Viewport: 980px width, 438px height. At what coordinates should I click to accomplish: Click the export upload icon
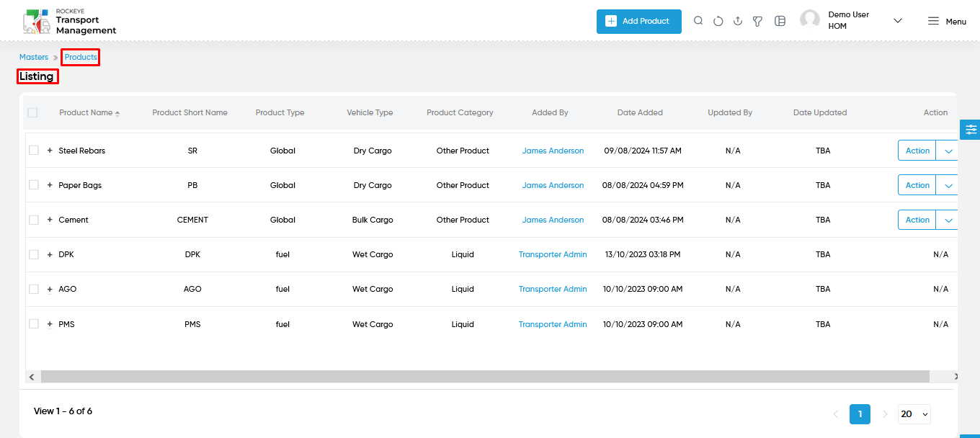pyautogui.click(x=738, y=21)
